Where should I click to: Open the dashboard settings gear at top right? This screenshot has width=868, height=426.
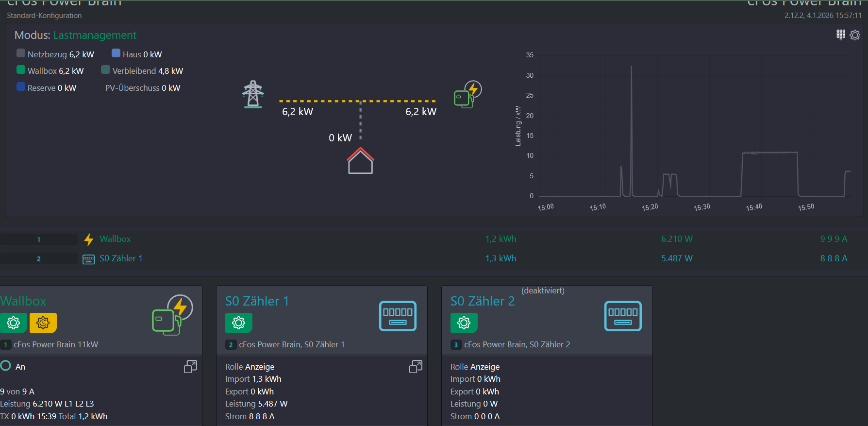coord(855,35)
